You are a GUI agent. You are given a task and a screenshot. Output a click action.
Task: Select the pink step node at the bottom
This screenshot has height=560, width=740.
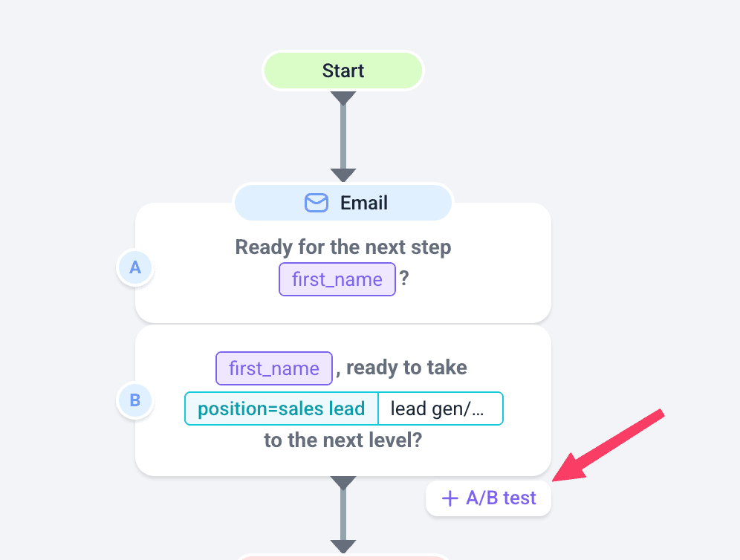[x=343, y=557]
